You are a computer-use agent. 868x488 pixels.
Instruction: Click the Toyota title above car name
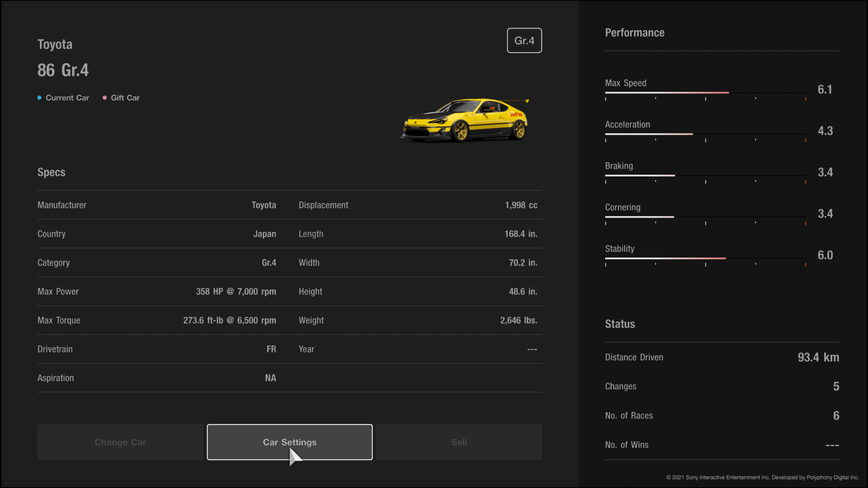[x=54, y=45]
